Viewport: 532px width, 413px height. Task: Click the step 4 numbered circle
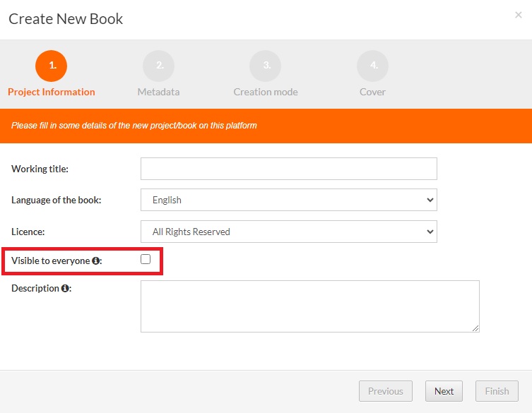tap(372, 66)
